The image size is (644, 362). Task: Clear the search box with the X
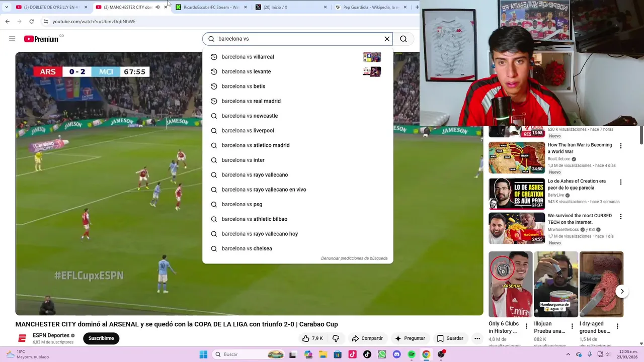point(387,39)
